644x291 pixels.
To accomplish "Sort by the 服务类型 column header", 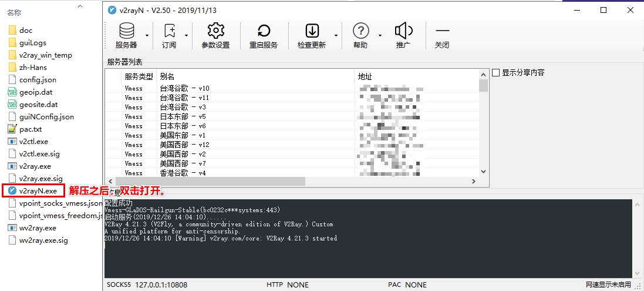I will click(139, 76).
